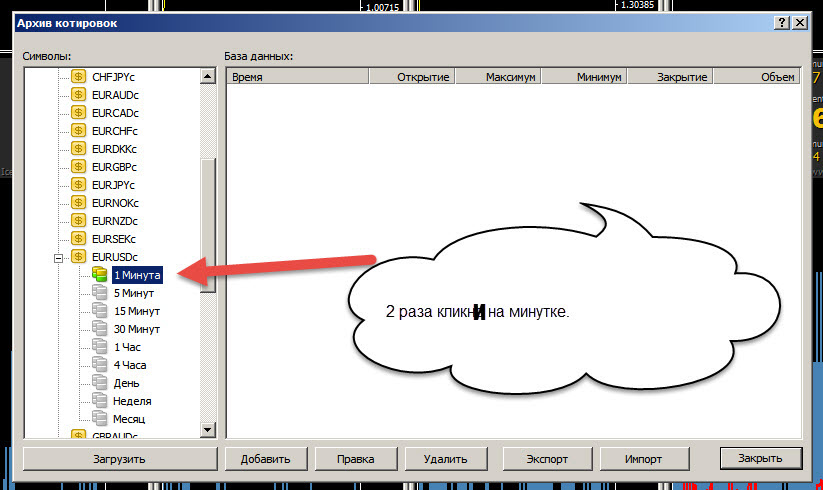
Task: Click the database icon beside 1 Час
Action: pyautogui.click(x=100, y=346)
